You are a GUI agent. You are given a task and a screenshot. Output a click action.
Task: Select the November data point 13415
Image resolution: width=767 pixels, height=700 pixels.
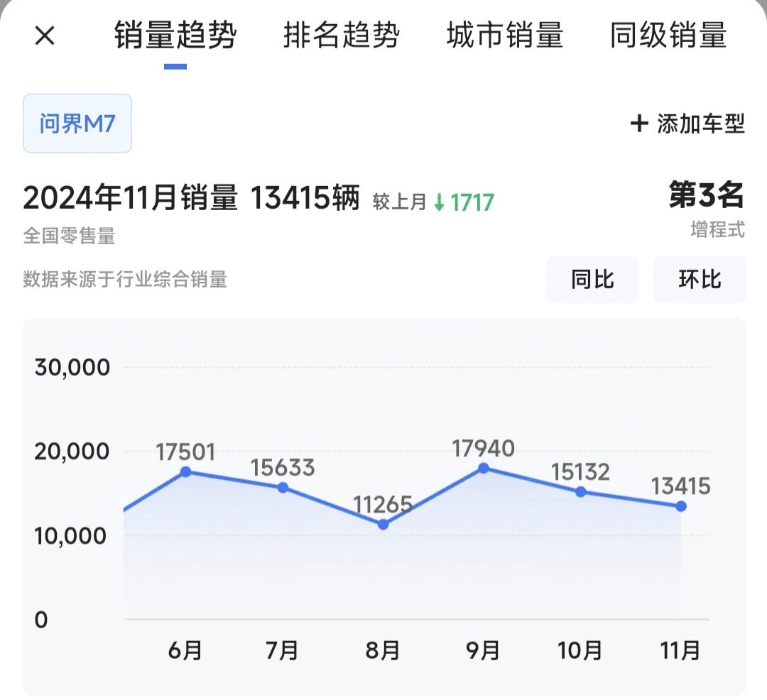pyautogui.click(x=681, y=506)
